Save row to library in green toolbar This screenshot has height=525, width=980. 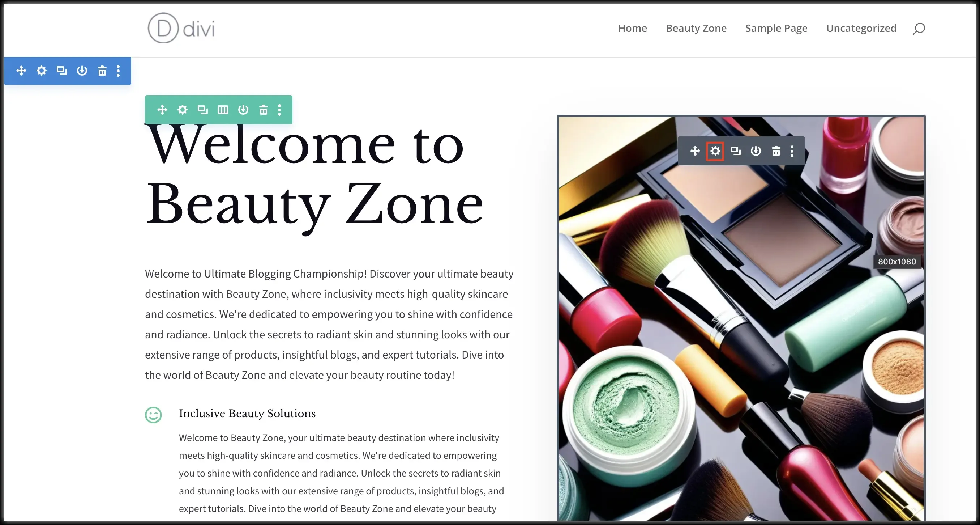click(x=243, y=110)
